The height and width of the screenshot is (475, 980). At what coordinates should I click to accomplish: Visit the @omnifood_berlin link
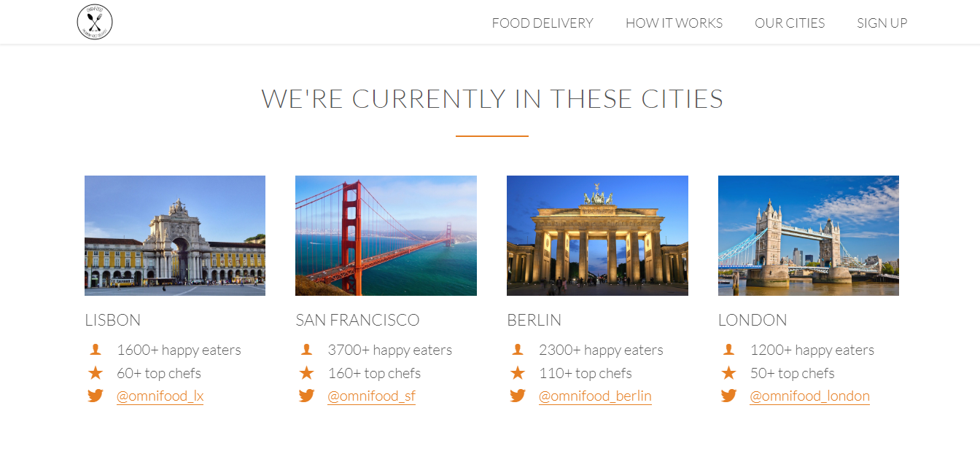(595, 396)
